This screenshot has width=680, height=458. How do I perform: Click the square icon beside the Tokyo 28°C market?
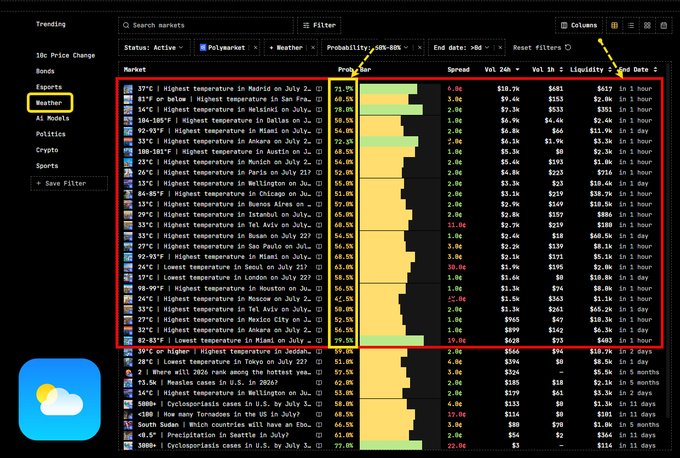point(319,362)
